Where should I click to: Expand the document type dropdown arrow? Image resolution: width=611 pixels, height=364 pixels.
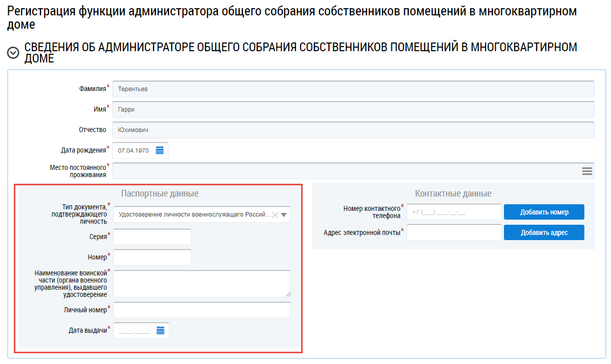click(284, 215)
